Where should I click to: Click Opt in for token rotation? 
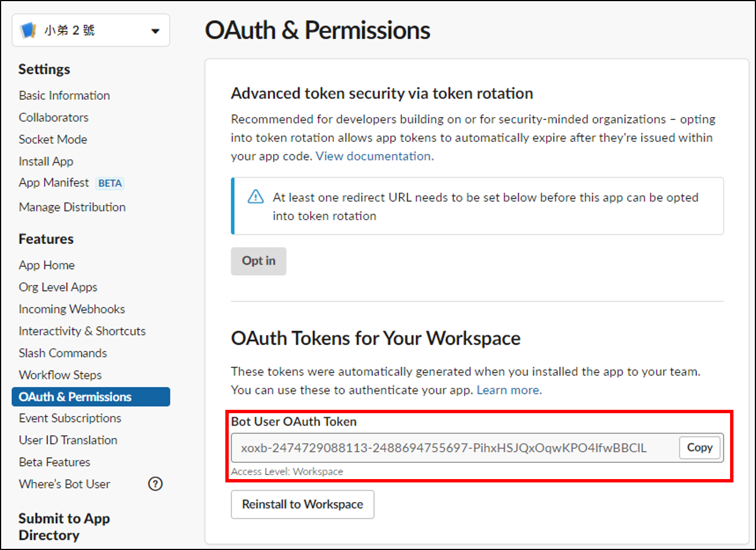click(259, 261)
